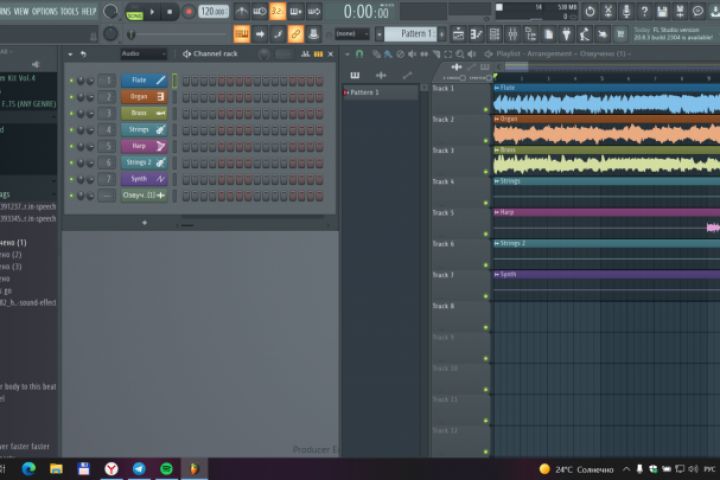The image size is (720, 480).
Task: Click the Track 5 header label
Action: pyautogui.click(x=444, y=213)
